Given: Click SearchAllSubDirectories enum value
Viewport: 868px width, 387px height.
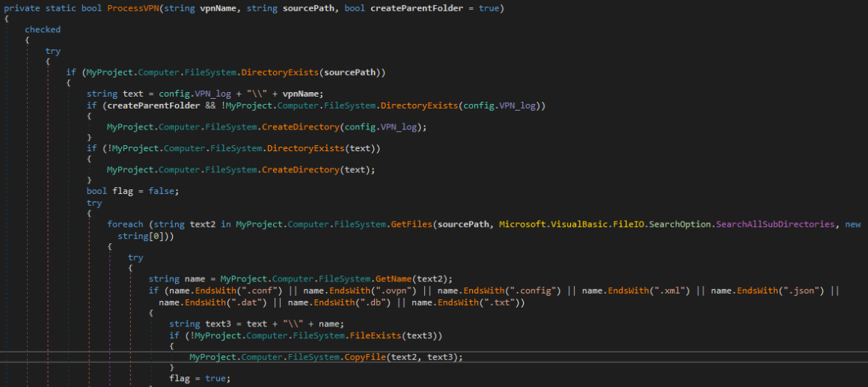Looking at the screenshot, I should [775, 225].
